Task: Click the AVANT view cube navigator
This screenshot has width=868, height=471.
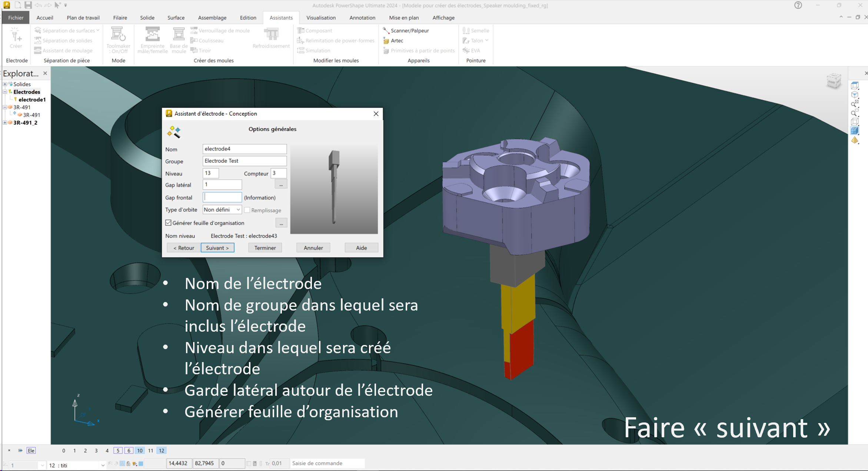Action: pos(834,81)
